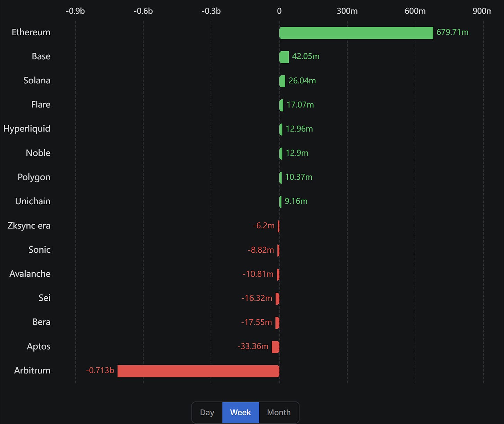The width and height of the screenshot is (504, 424).
Task: Click the Sei chain label
Action: point(44,298)
